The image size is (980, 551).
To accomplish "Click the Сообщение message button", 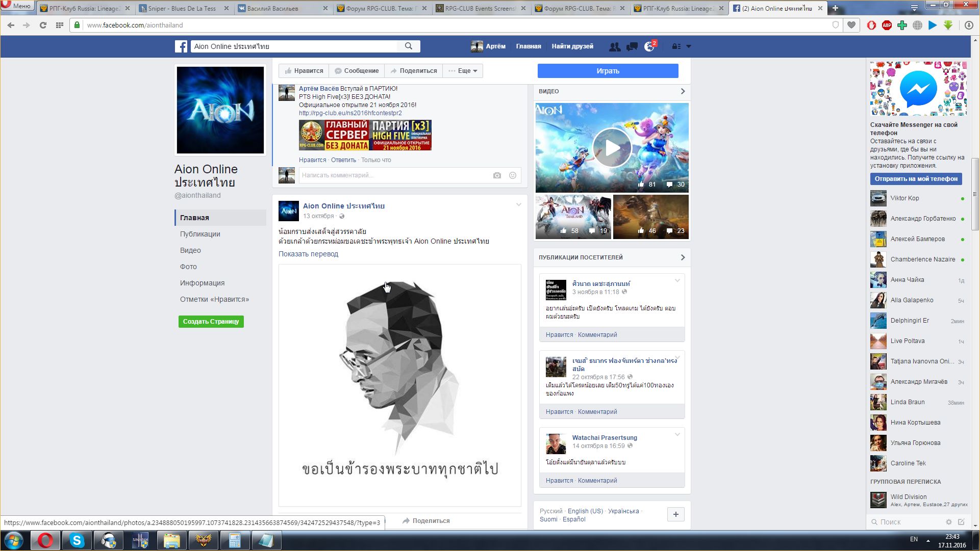I will pos(356,71).
